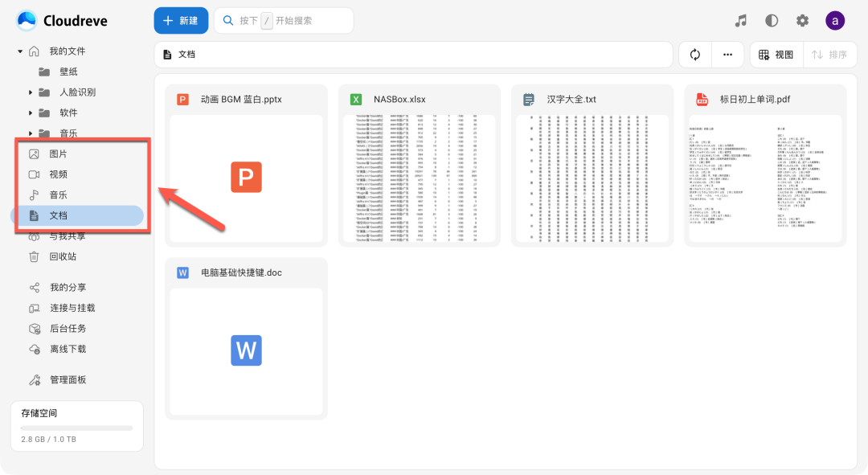Click the Cloudreve cloud logo
This screenshot has width=868, height=475.
(27, 20)
